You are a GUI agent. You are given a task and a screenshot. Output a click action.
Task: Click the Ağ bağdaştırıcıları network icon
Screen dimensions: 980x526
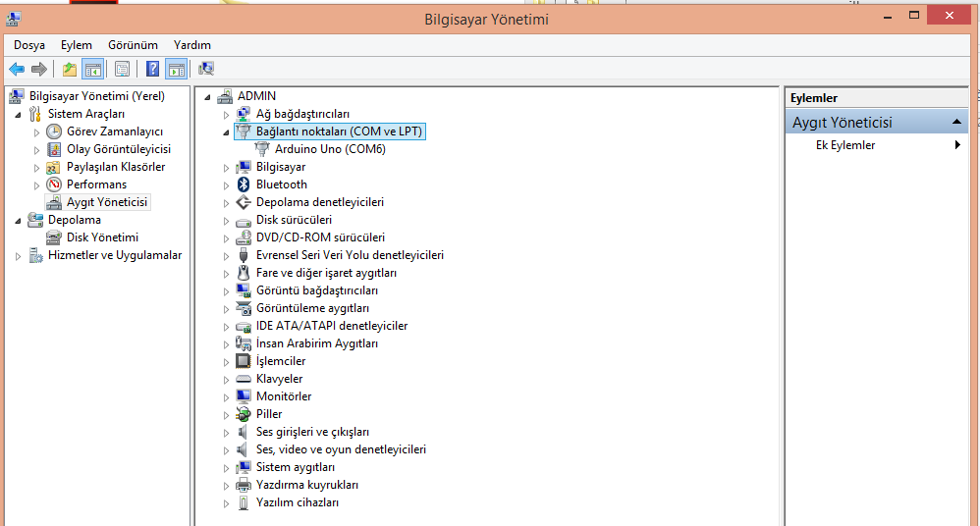(244, 114)
